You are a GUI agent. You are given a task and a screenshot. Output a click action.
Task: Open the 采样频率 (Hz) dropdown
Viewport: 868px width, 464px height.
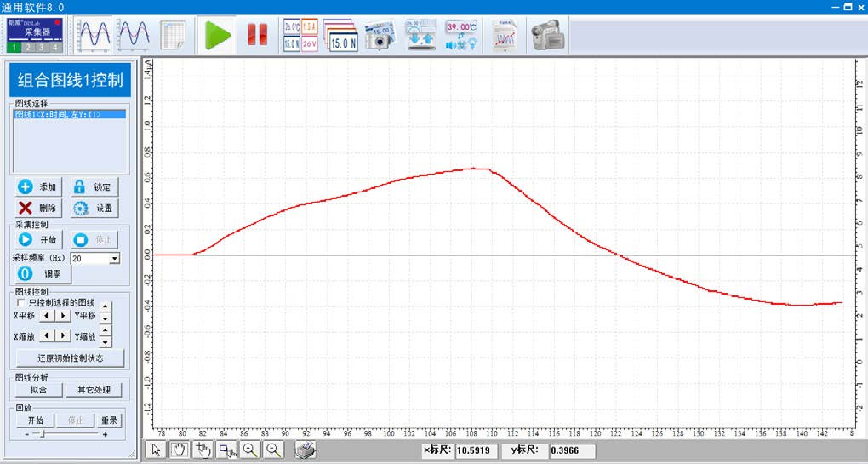click(x=115, y=258)
